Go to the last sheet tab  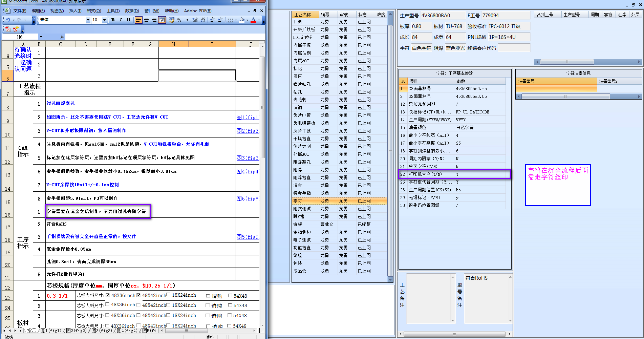[x=21, y=331]
